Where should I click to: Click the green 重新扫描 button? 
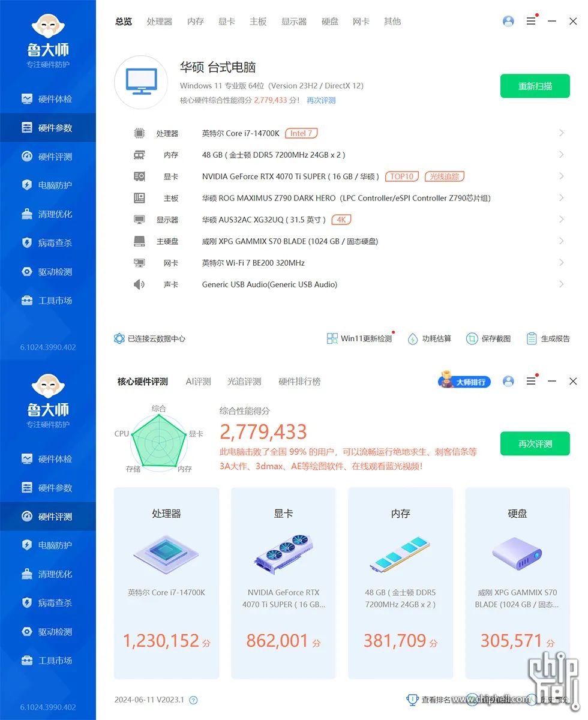tap(535, 86)
